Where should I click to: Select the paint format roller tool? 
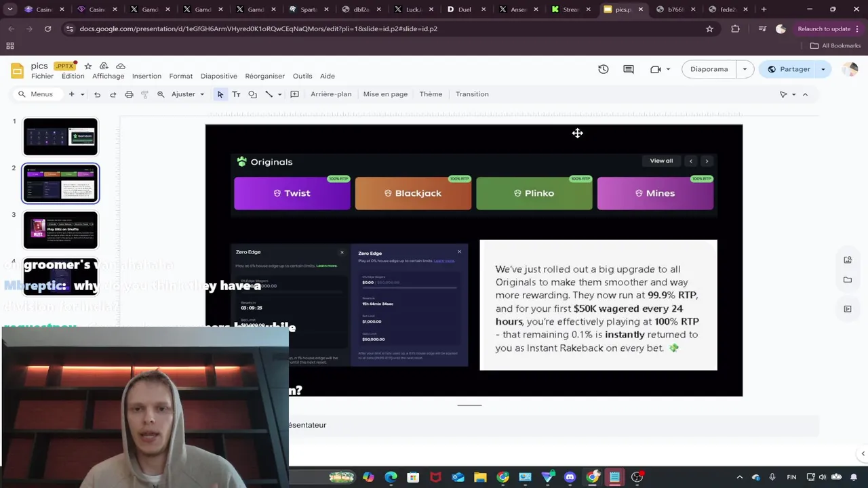click(x=144, y=94)
